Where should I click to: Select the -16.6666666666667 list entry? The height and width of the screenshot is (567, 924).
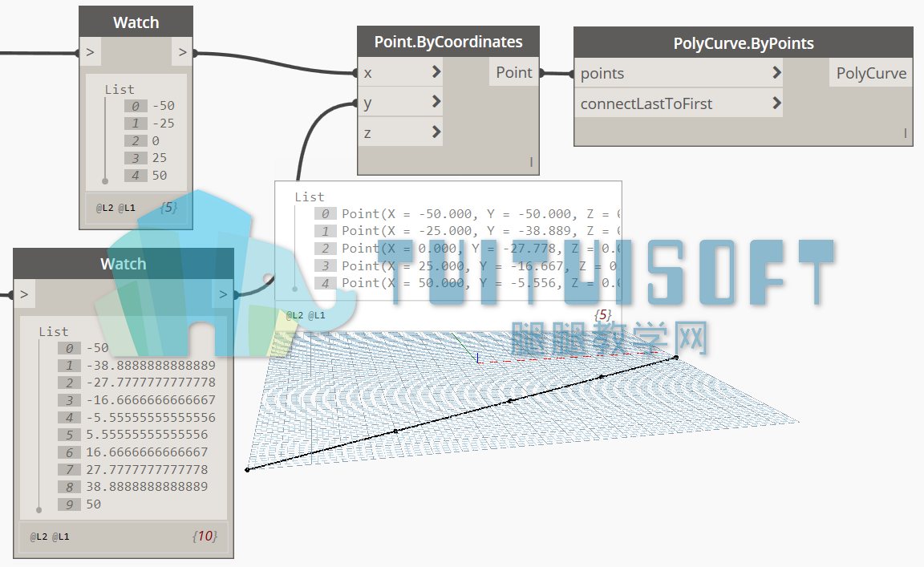pos(151,400)
